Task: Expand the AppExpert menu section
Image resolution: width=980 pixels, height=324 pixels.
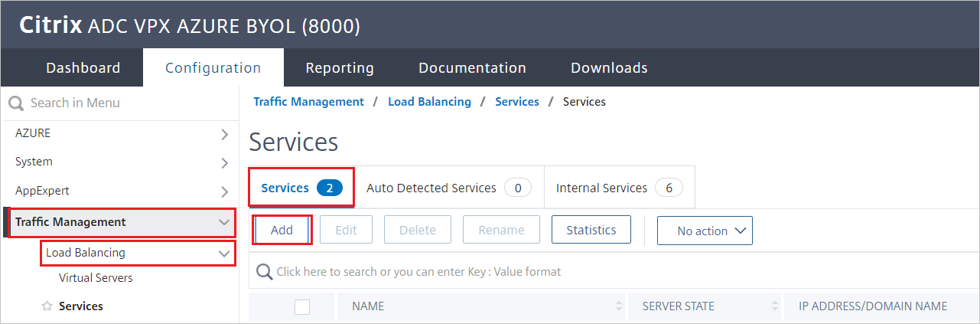Action: [224, 191]
